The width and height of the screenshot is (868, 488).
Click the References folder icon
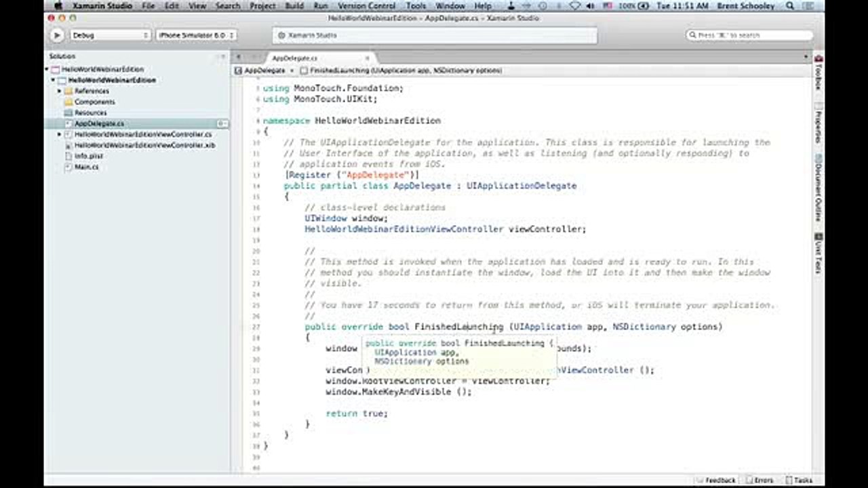68,91
